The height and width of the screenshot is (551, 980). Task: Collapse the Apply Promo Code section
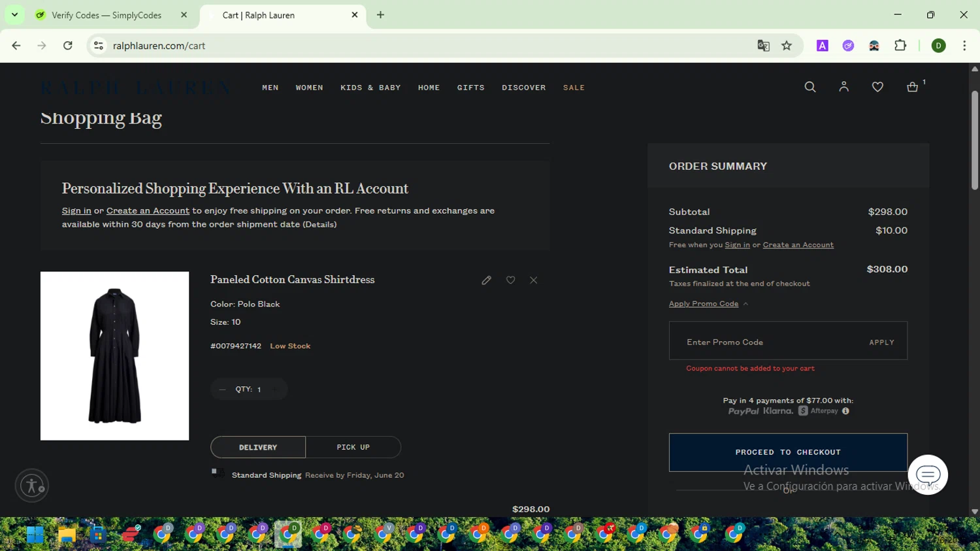tap(708, 304)
